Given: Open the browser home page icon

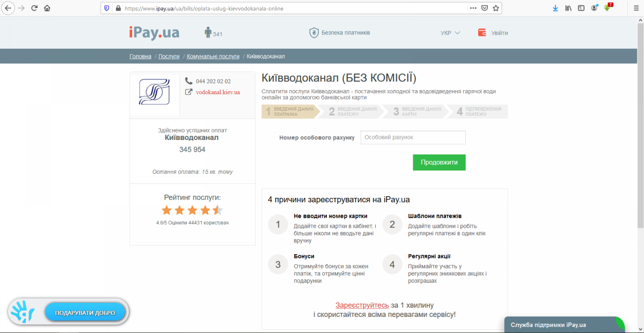Looking at the screenshot, I should 47,9.
